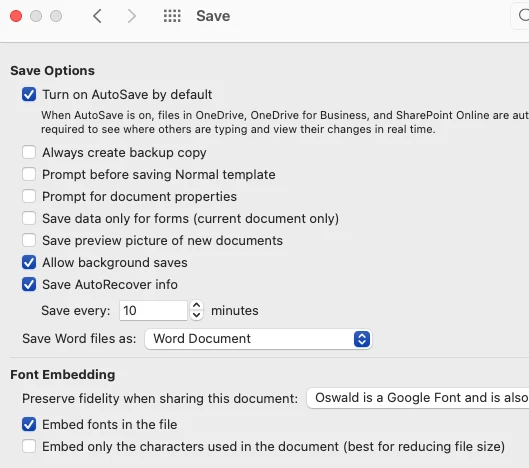Click the search magnifier icon
Viewport: 529px width, 468px height.
[x=524, y=15]
